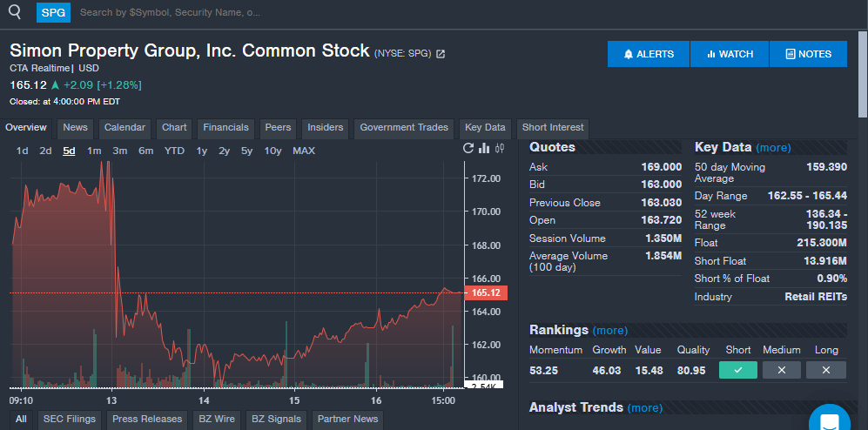Select the All news filter
Image resolution: width=868 pixels, height=430 pixels.
(21, 420)
